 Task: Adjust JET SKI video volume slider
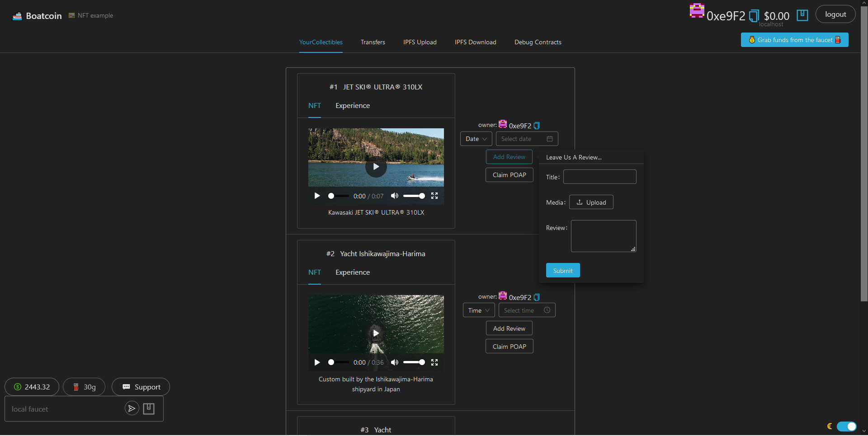[414, 196]
